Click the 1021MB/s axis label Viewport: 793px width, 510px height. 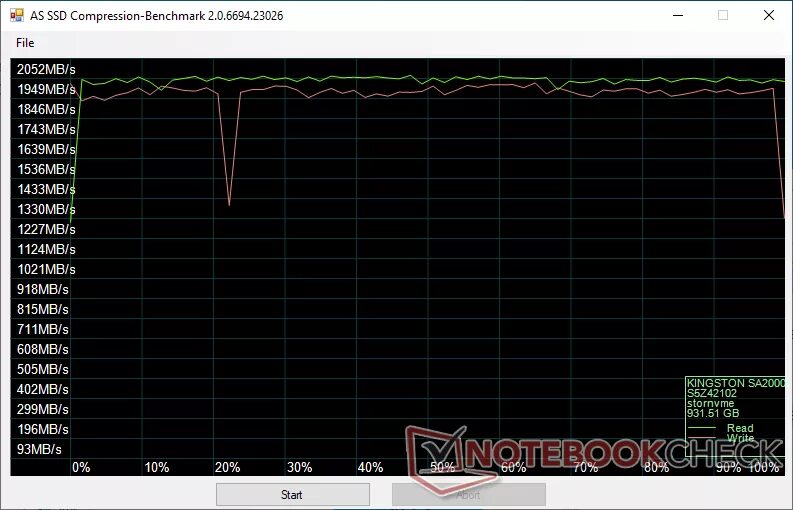pos(46,270)
